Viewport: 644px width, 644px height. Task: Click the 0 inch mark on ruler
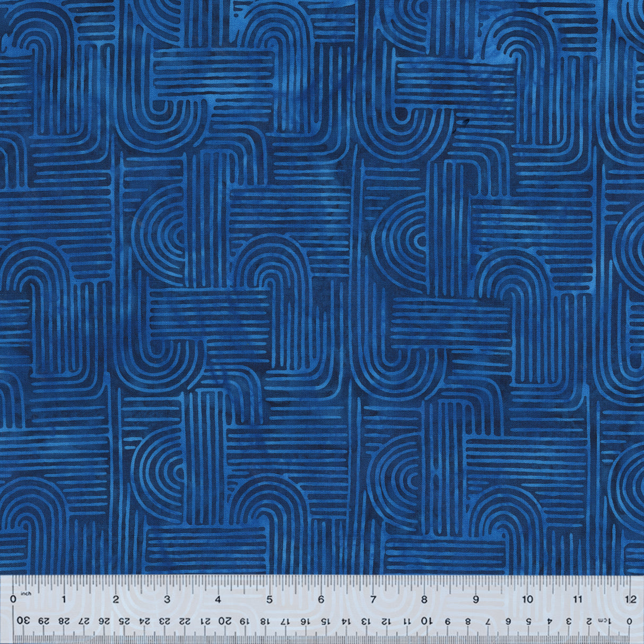pos(13,599)
